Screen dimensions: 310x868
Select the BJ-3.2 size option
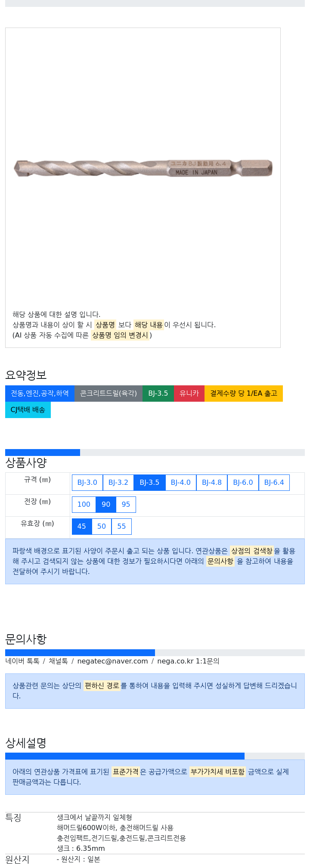[118, 483]
